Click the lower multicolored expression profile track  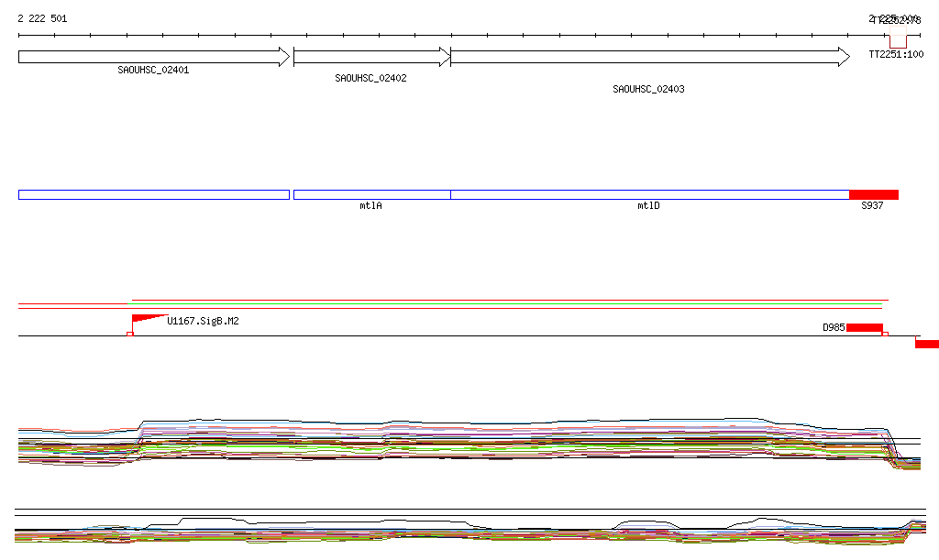coord(458,532)
